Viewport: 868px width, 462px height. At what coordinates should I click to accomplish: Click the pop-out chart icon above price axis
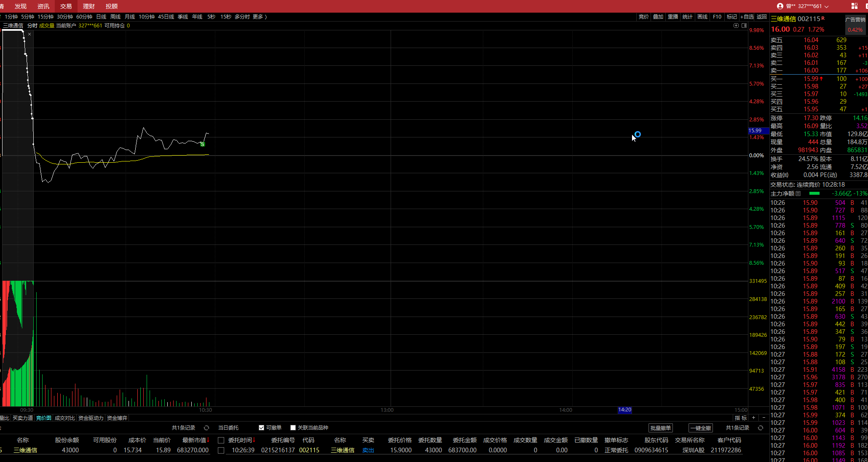(x=736, y=26)
